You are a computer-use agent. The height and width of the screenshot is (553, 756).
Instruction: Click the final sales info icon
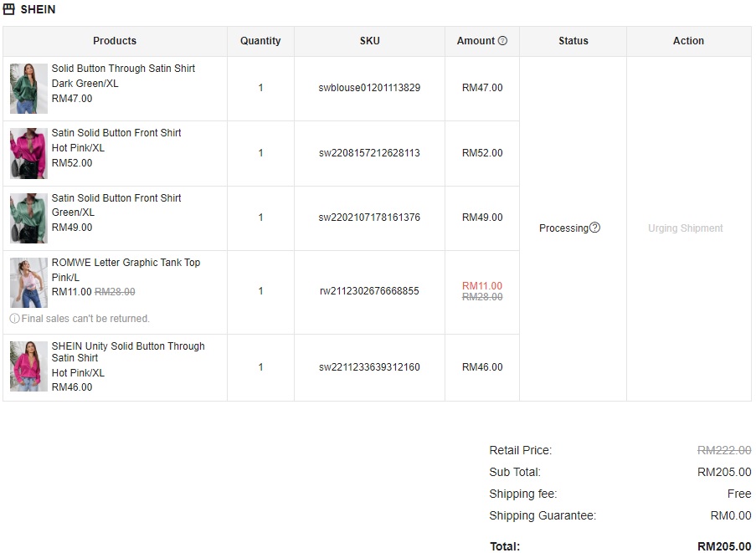coord(14,319)
